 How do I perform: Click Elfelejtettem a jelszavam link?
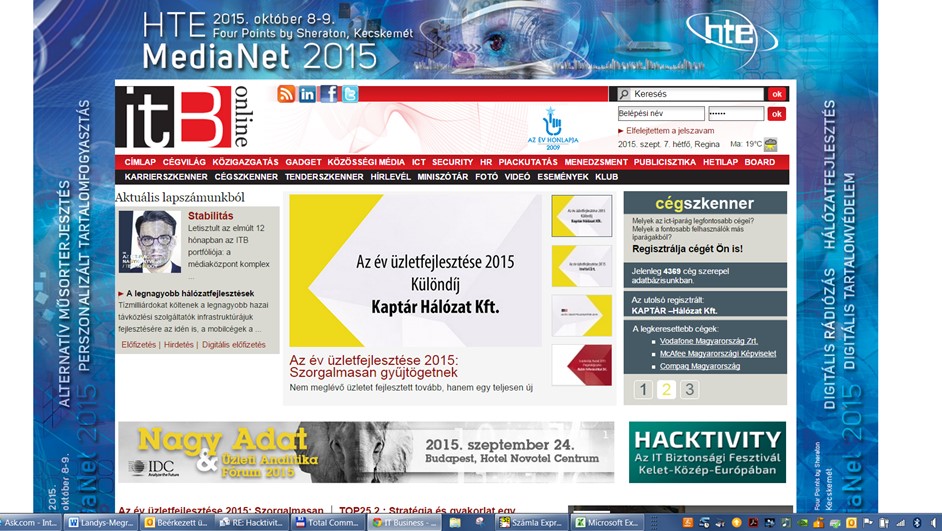pyautogui.click(x=670, y=130)
